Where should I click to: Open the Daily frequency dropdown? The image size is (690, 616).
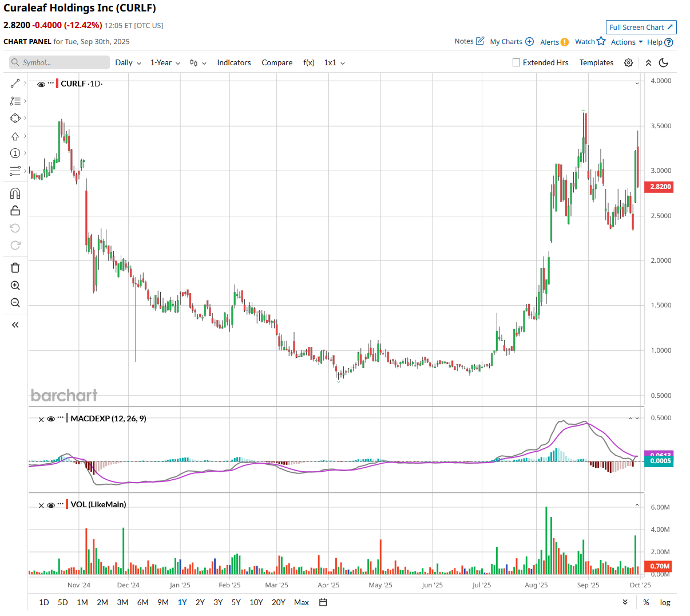[128, 63]
